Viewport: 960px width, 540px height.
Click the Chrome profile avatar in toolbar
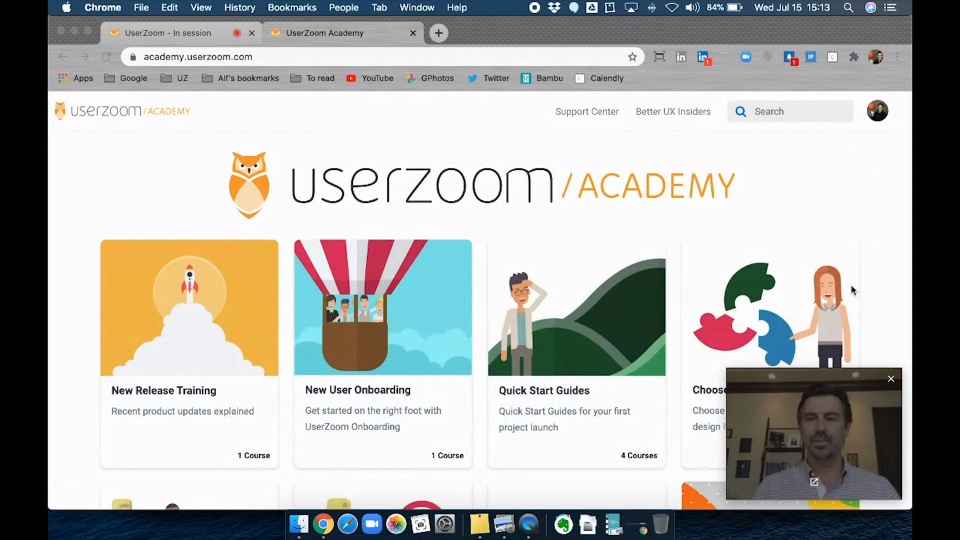coord(876,57)
